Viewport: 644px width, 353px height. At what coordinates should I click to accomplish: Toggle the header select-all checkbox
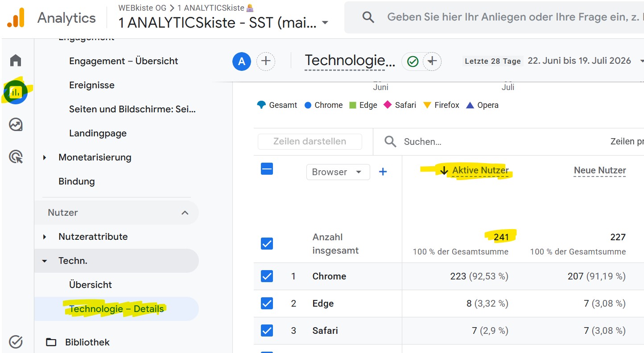(267, 169)
